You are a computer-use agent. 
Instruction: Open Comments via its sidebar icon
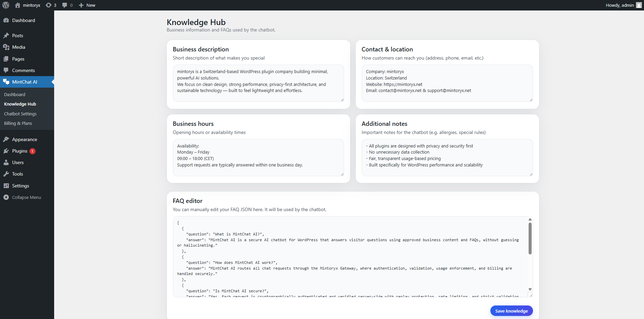click(6, 70)
